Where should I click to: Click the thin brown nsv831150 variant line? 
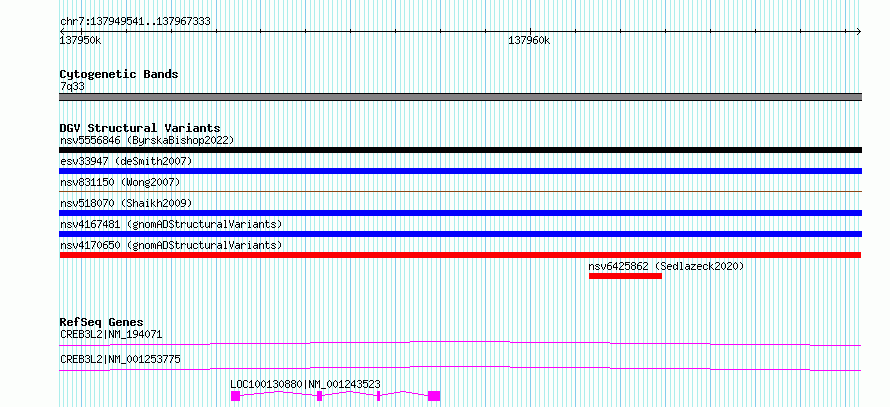[460, 192]
